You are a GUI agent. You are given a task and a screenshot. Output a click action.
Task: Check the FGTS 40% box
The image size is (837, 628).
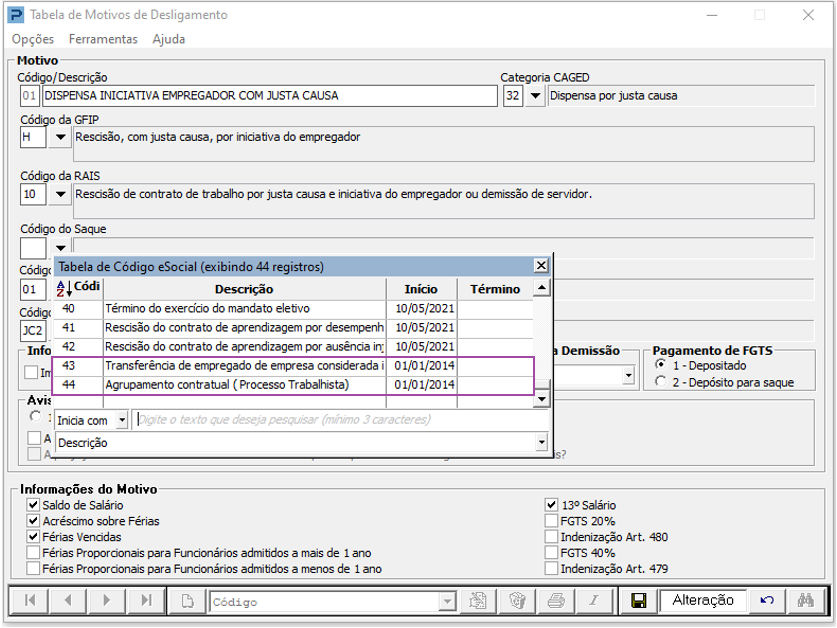pyautogui.click(x=551, y=553)
